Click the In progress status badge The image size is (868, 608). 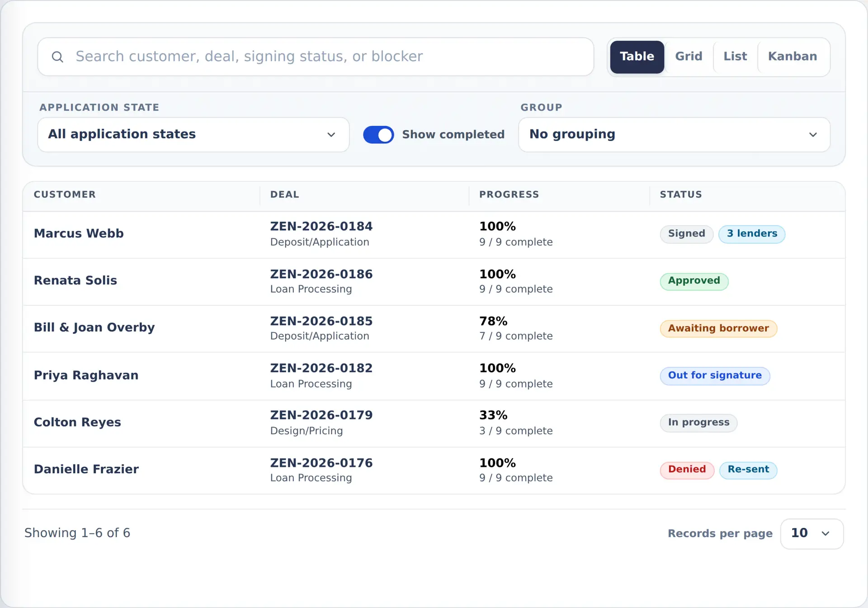(698, 423)
